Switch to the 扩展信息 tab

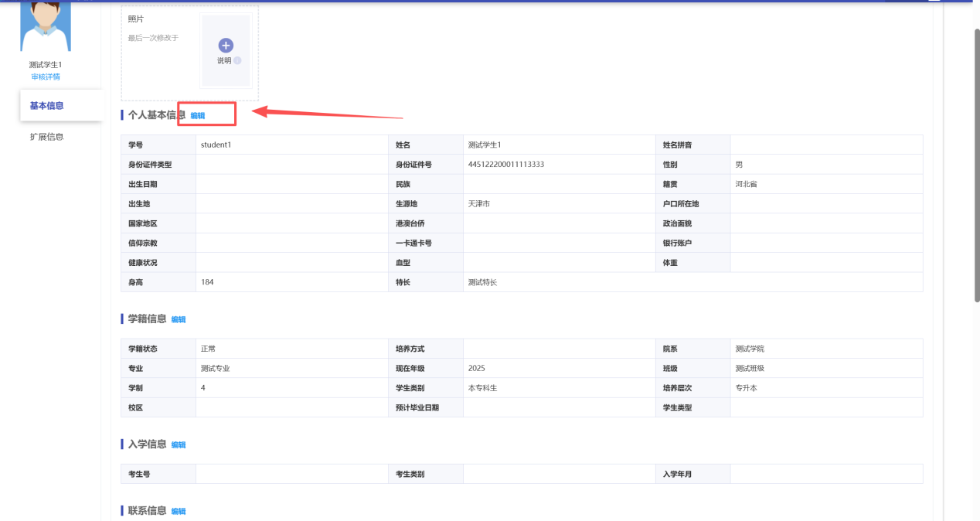pyautogui.click(x=47, y=137)
